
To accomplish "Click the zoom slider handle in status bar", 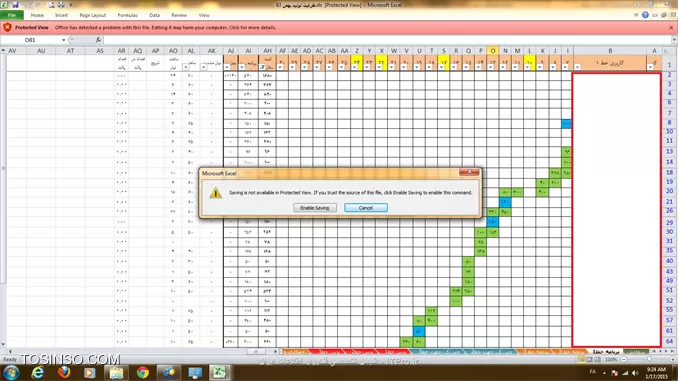I will (x=649, y=359).
